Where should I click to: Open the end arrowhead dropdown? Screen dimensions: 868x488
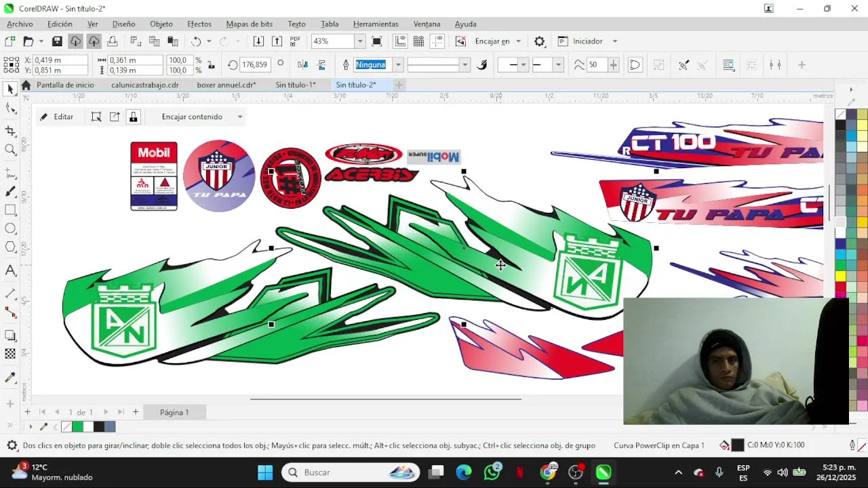tap(558, 65)
